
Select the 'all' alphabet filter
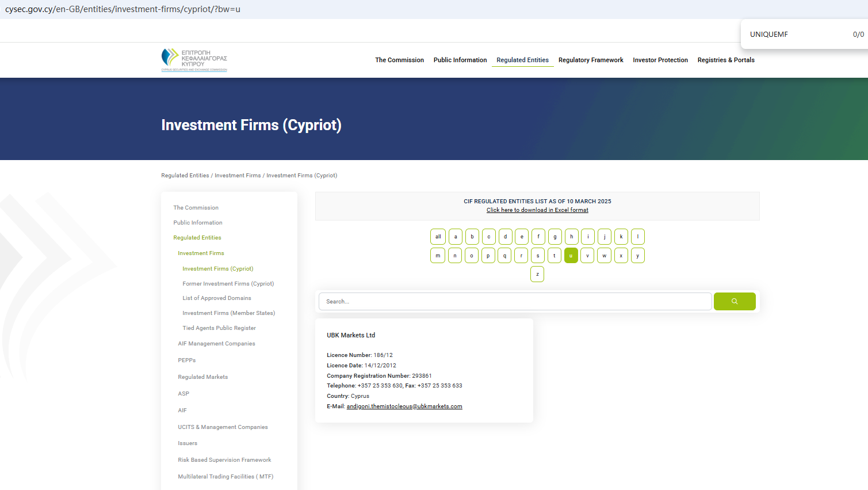point(438,237)
